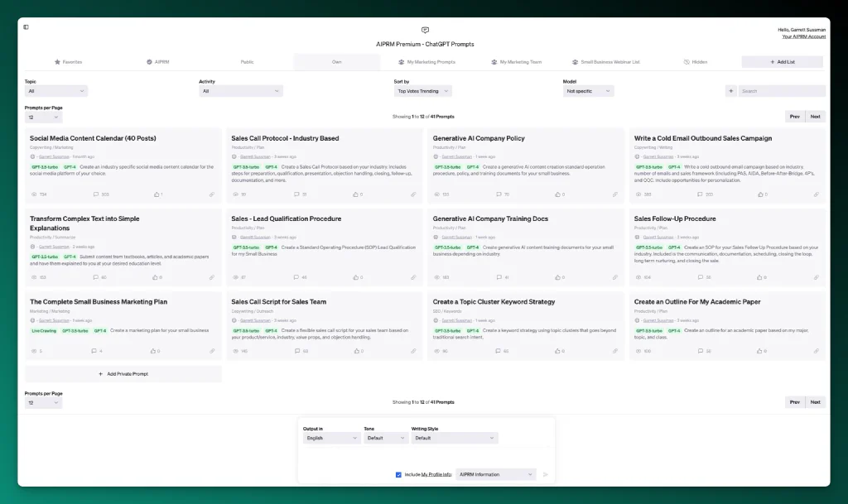Screen dimensions: 848x504
Task: Click the Add List button
Action: pos(782,62)
